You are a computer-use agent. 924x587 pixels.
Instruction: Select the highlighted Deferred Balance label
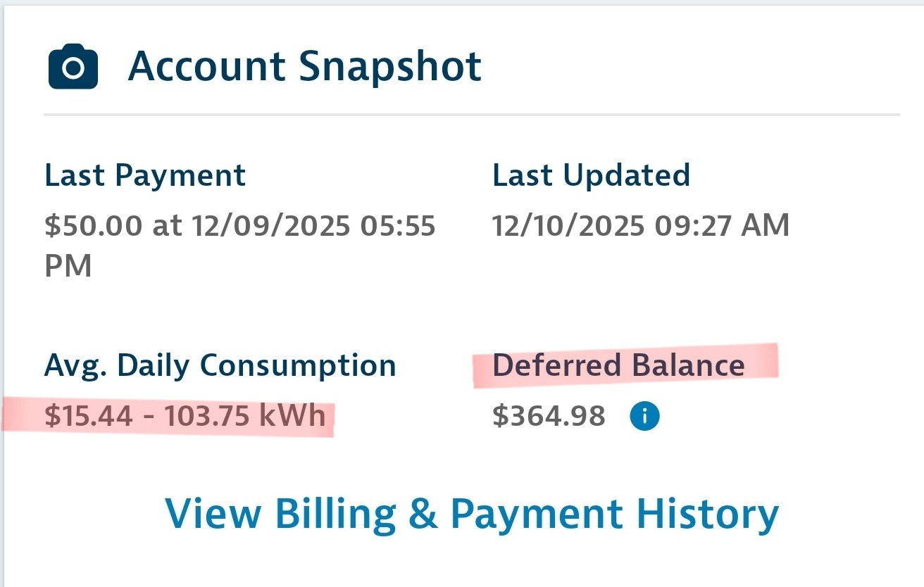click(x=618, y=365)
